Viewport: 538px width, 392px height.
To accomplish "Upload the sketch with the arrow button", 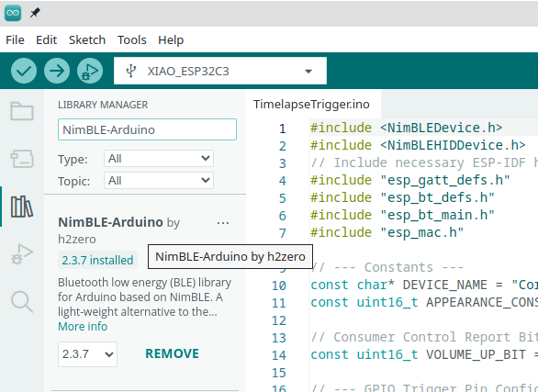I will 57,71.
